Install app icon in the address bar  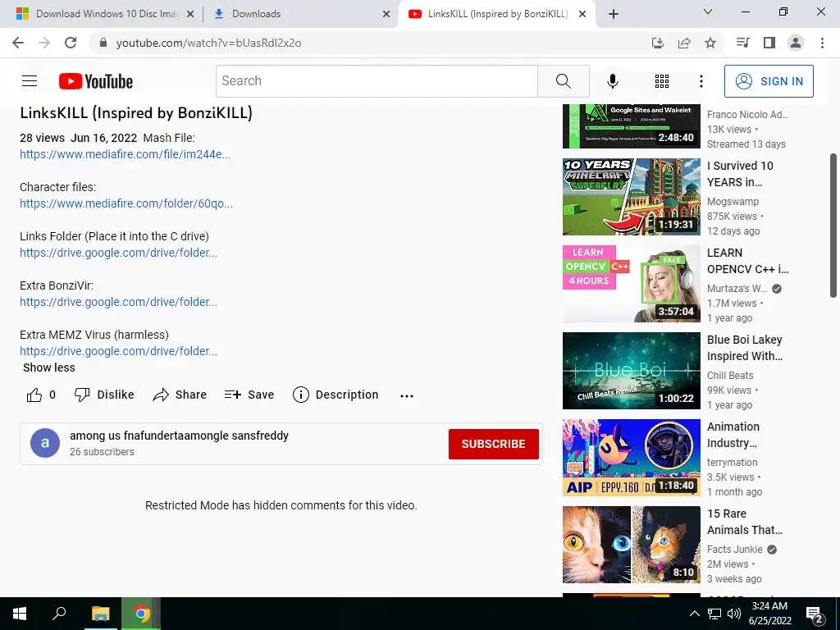657,43
